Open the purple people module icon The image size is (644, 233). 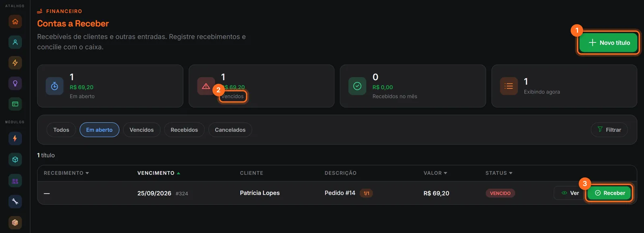pyautogui.click(x=15, y=181)
